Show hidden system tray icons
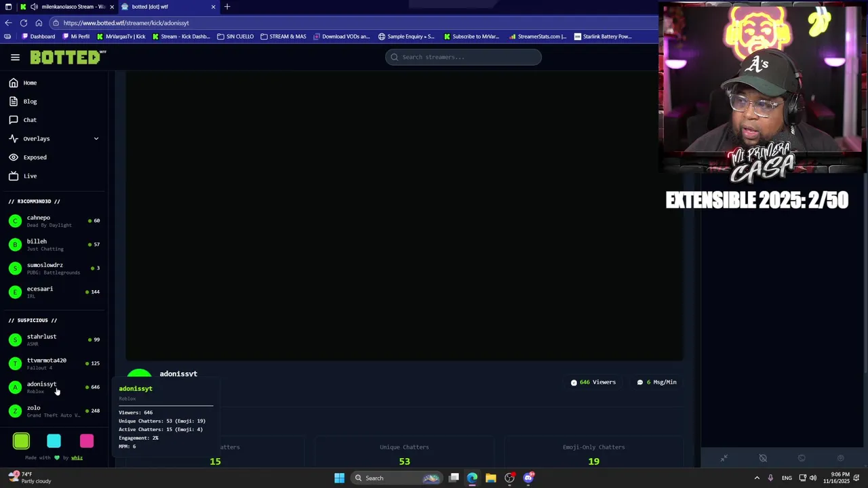 point(757,478)
